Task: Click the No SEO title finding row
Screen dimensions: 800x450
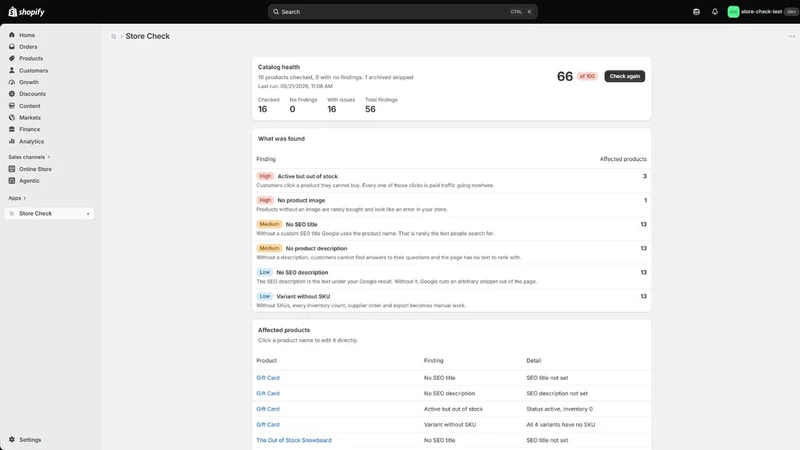Action: pyautogui.click(x=452, y=229)
